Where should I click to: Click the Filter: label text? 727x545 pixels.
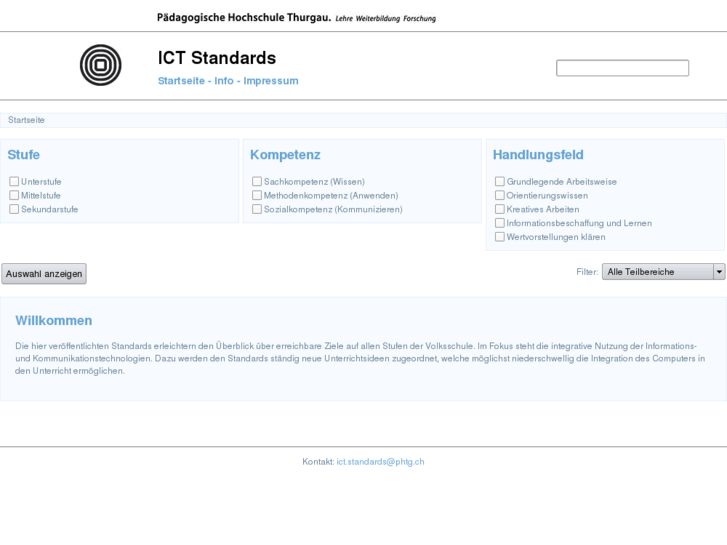(587, 272)
